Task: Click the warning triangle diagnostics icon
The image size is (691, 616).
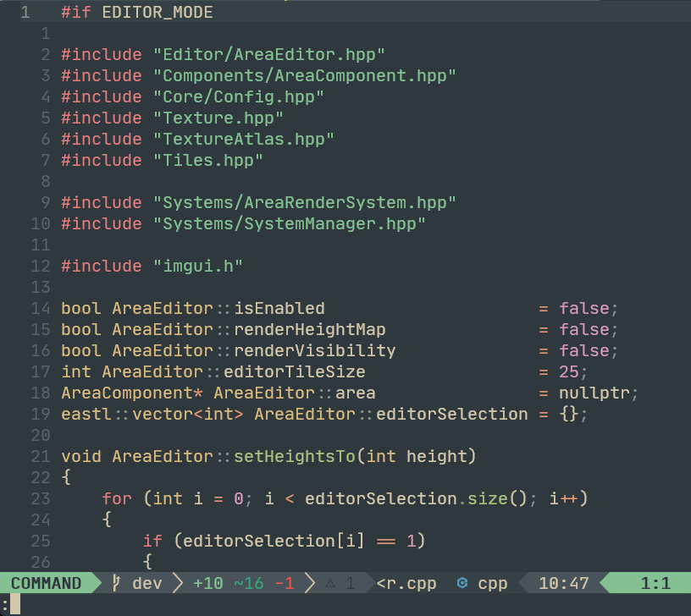Action: 330,583
